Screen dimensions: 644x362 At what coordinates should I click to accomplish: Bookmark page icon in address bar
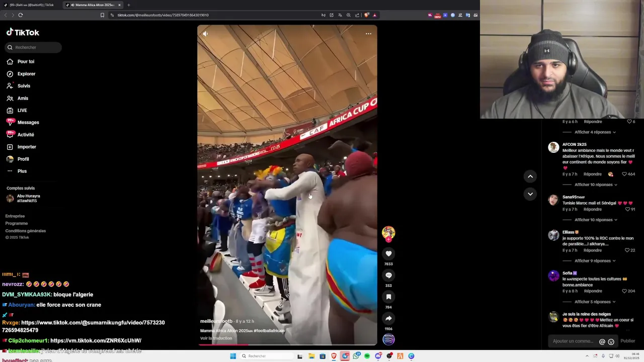[102, 15]
